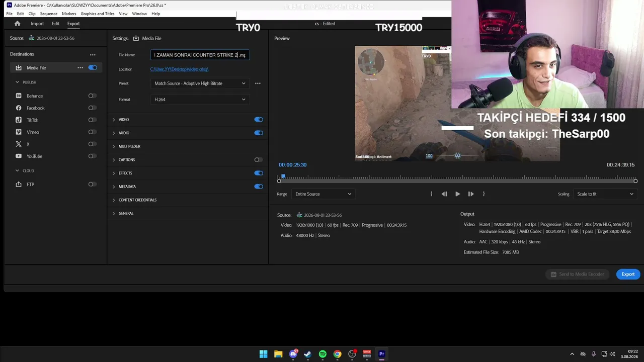
Task: Open Windows Start menu
Action: [x=264, y=354]
